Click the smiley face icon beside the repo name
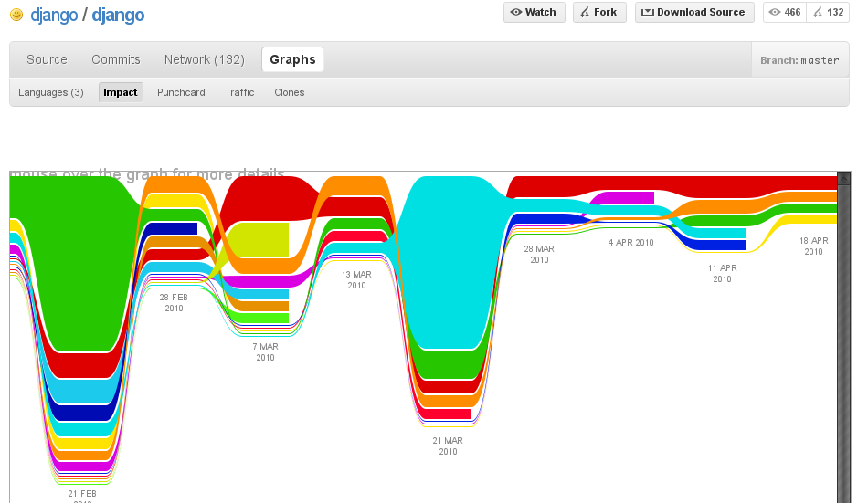The image size is (868, 503). click(16, 15)
